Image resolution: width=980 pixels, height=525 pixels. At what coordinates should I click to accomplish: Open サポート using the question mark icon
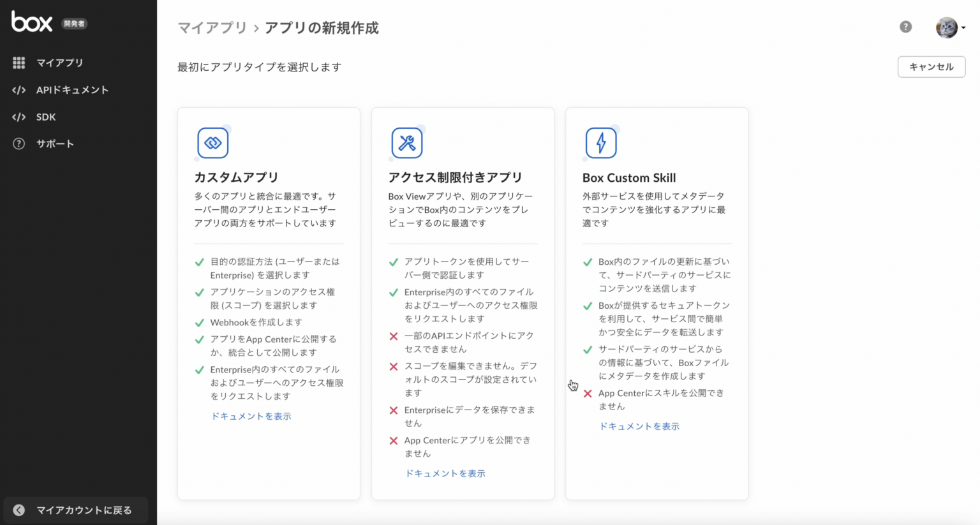click(19, 144)
